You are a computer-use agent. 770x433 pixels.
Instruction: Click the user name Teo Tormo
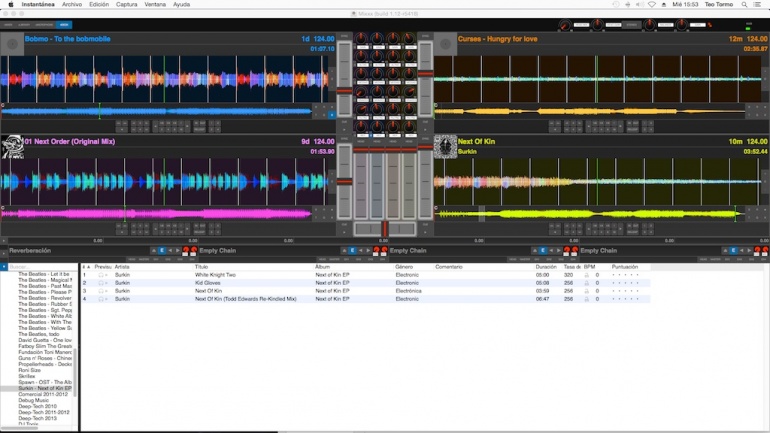click(719, 4)
